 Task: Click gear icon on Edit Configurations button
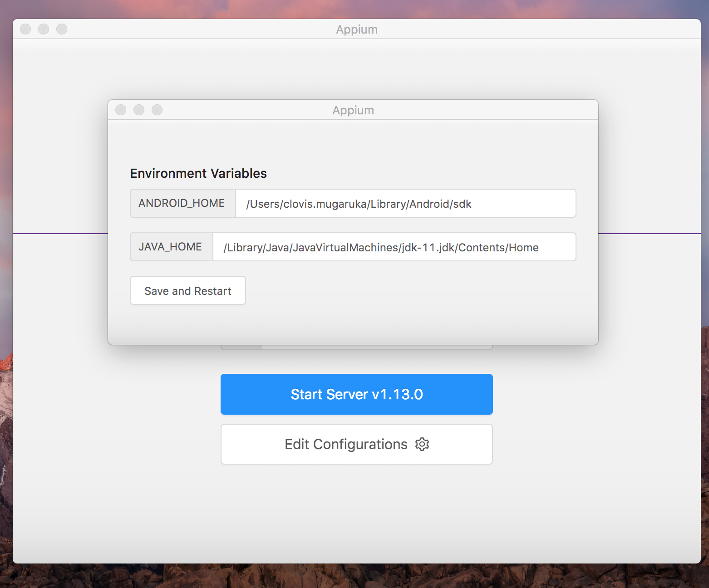422,444
